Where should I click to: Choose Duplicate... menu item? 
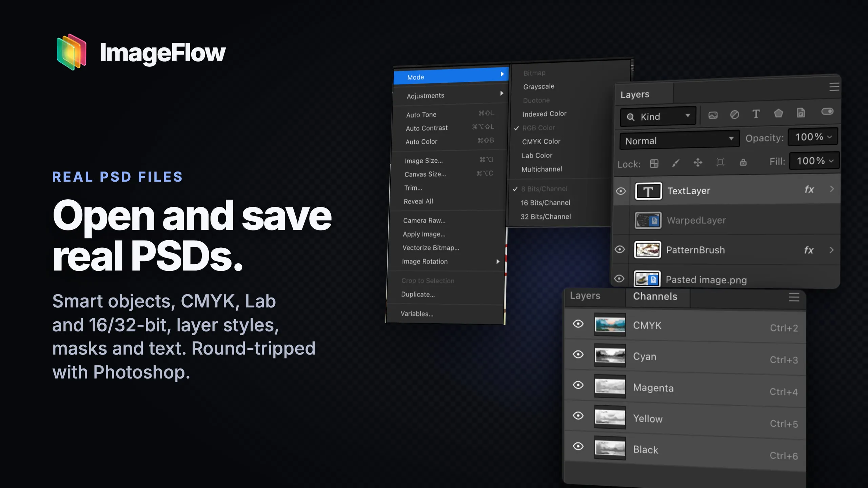(x=446, y=294)
